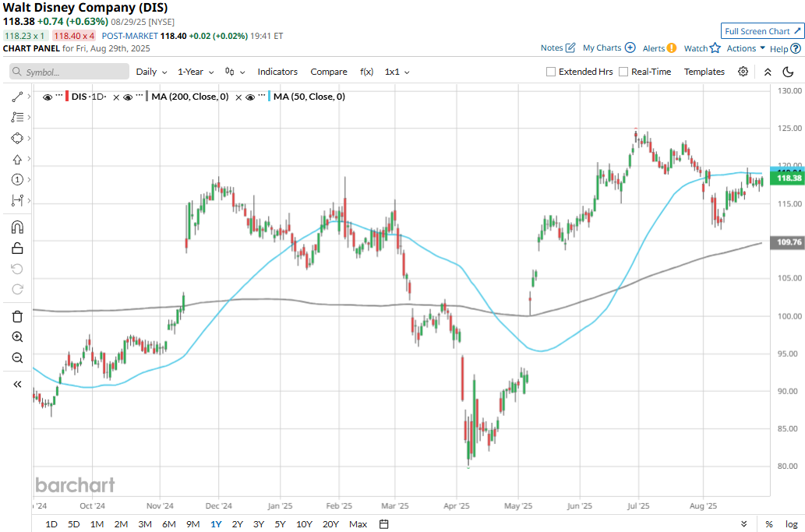
Task: Open MA 200 options menu
Action: (139, 96)
